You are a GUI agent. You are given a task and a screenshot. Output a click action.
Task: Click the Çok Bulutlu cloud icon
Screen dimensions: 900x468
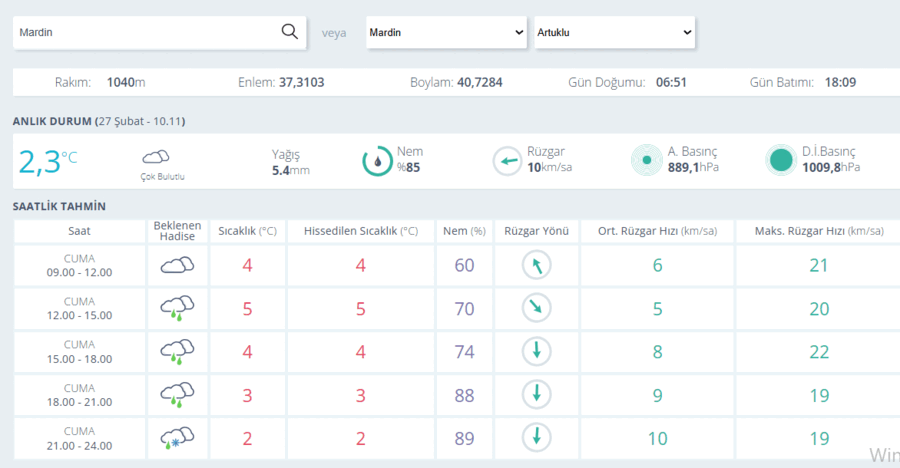pyautogui.click(x=156, y=156)
